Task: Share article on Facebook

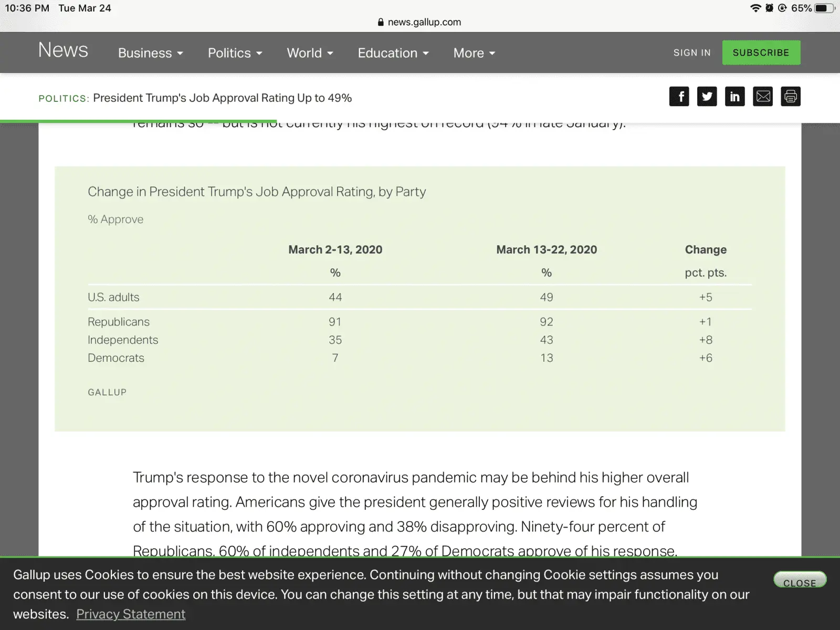Action: (679, 97)
